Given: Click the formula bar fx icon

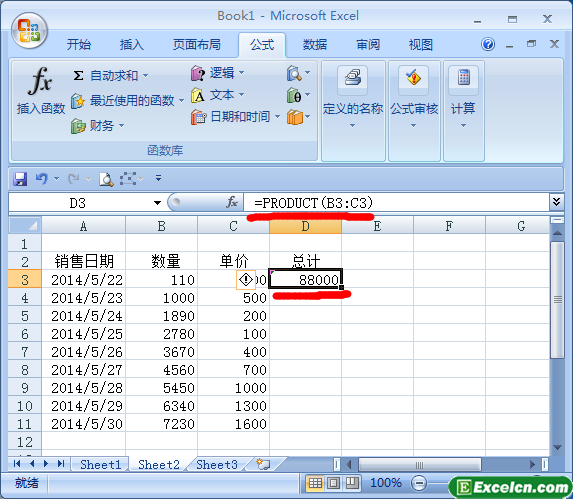Looking at the screenshot, I should 232,202.
